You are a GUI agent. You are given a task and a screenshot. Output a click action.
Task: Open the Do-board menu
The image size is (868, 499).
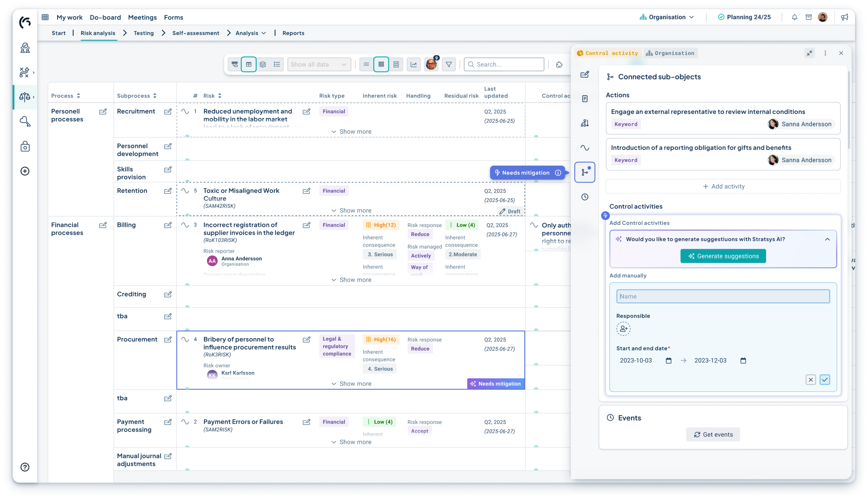[105, 18]
